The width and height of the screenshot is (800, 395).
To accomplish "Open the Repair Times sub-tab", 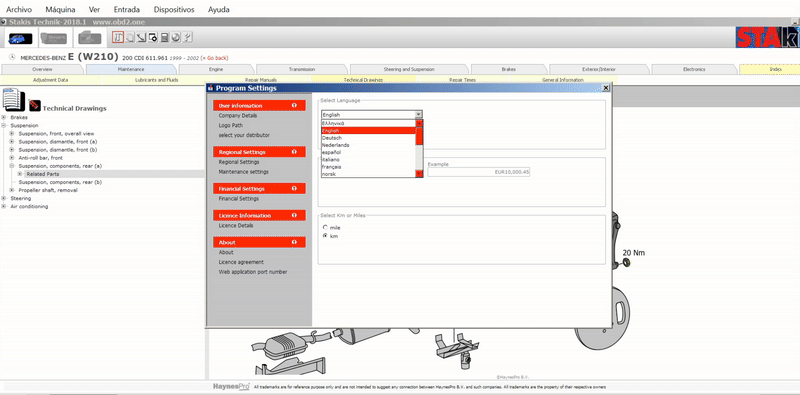I will 462,80.
